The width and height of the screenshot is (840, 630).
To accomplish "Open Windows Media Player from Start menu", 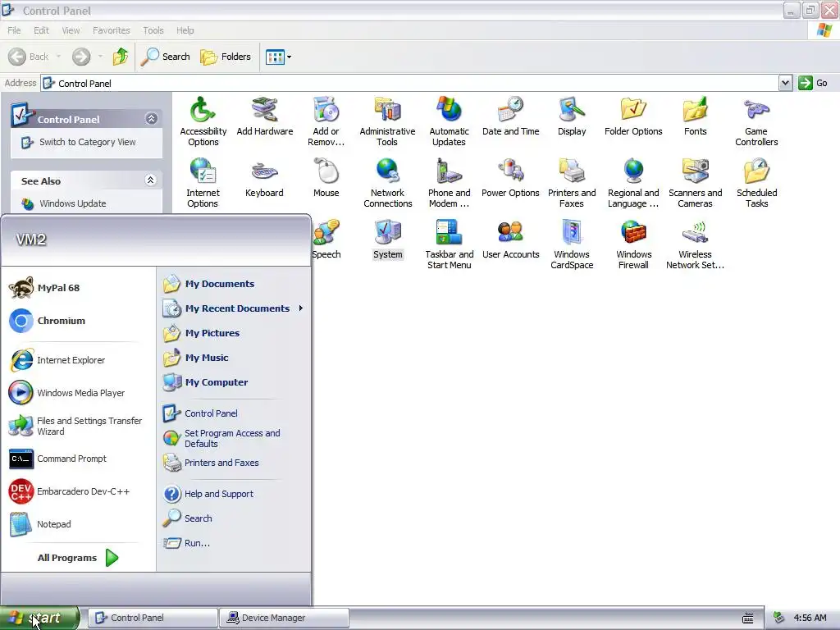I will point(78,393).
